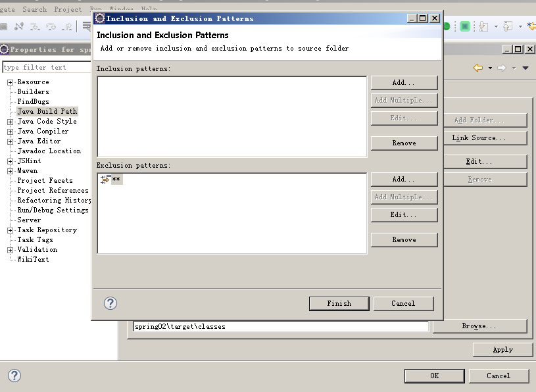Click the green square toolbar icon
536x392 pixels.
pos(465,26)
